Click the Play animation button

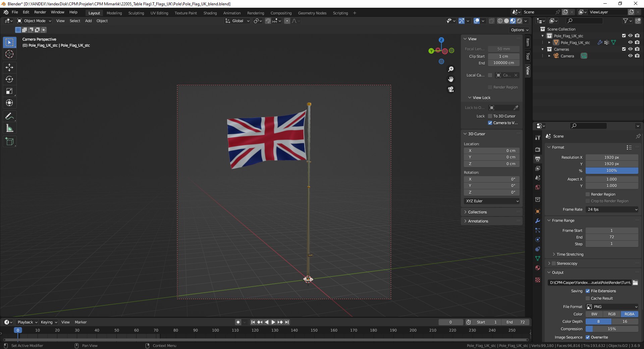(273, 322)
